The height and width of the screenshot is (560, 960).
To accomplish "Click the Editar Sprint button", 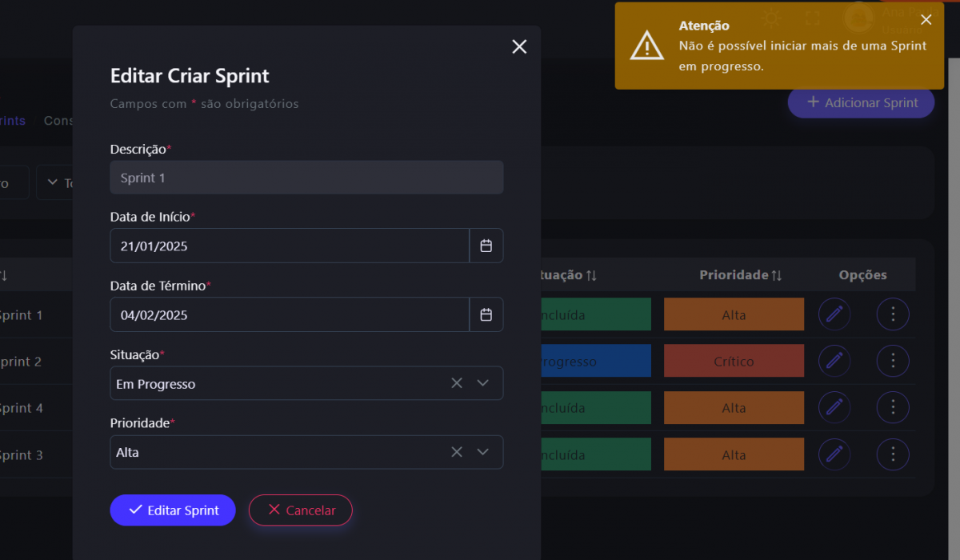I will [173, 510].
